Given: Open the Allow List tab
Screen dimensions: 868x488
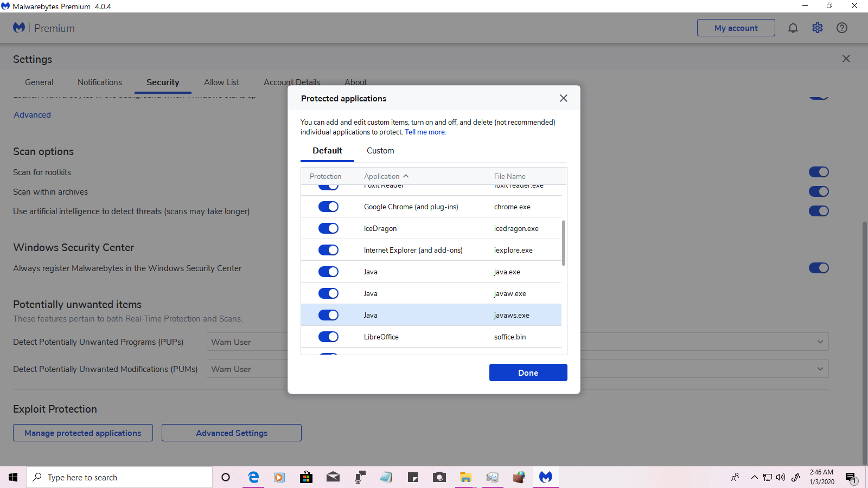Looking at the screenshot, I should (221, 82).
